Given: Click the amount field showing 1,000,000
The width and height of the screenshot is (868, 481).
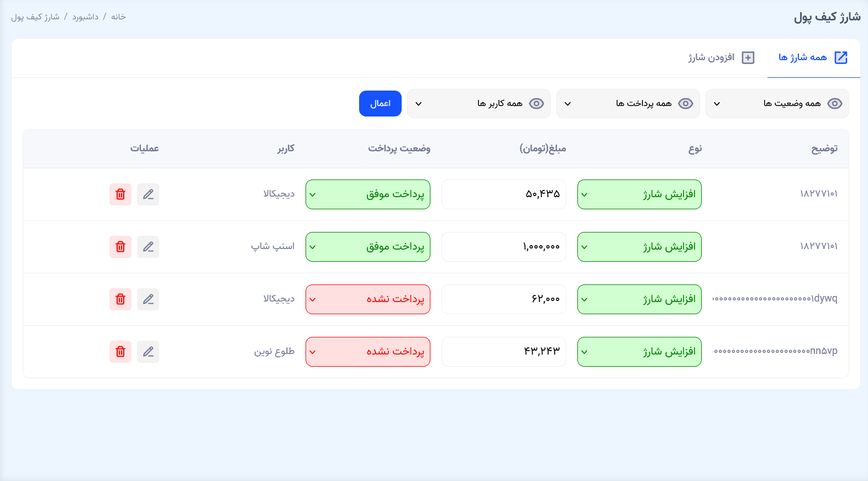Looking at the screenshot, I should pos(504,247).
